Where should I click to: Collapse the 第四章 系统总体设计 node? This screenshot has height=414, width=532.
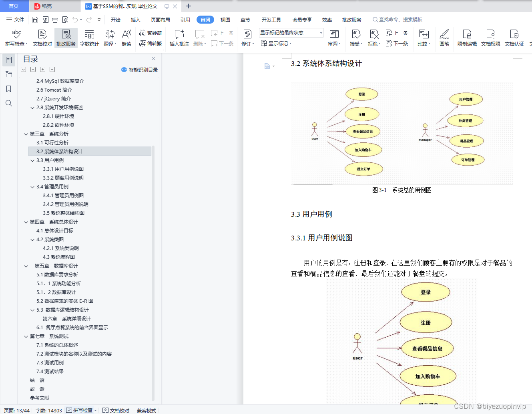pyautogui.click(x=26, y=222)
